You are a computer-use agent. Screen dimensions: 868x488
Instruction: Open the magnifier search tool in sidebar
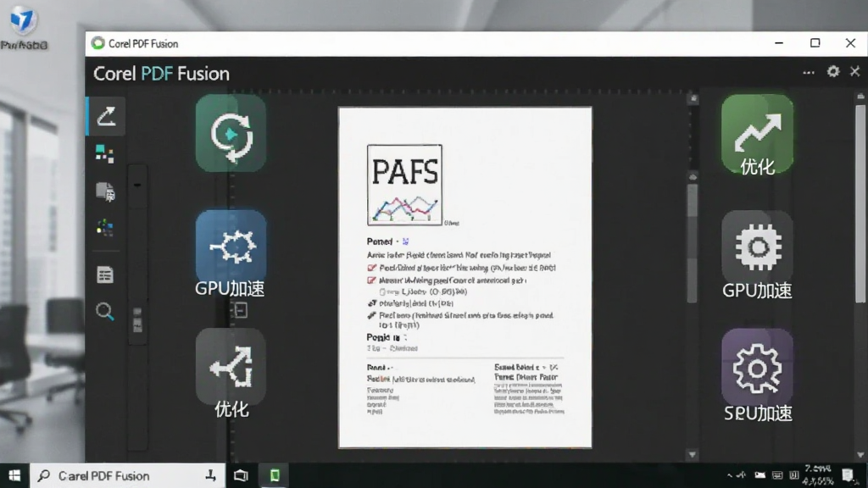[104, 312]
